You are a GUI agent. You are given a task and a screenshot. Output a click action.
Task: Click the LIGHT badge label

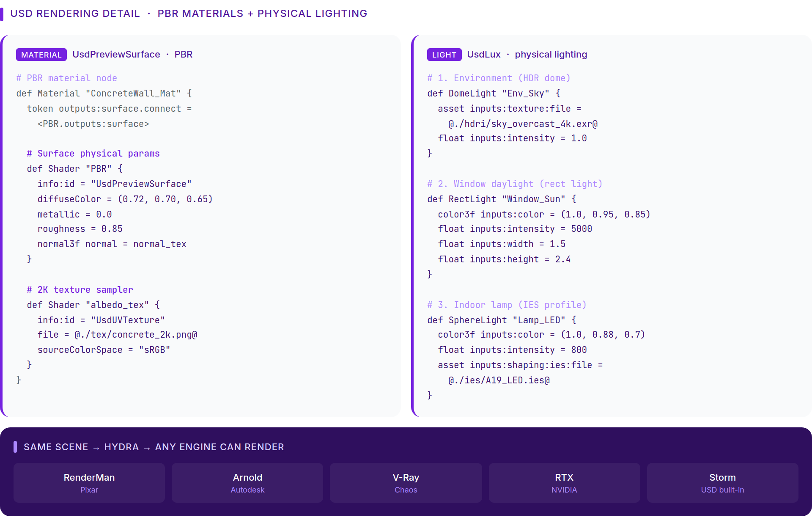(x=444, y=55)
